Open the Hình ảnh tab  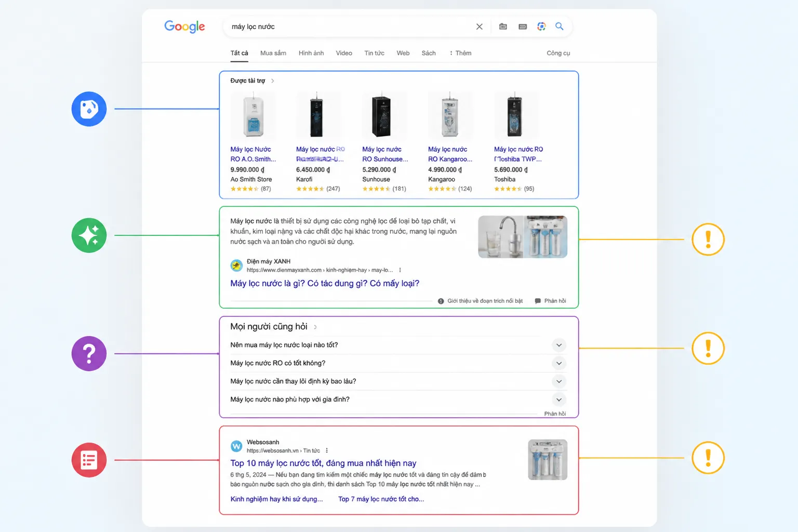311,53
